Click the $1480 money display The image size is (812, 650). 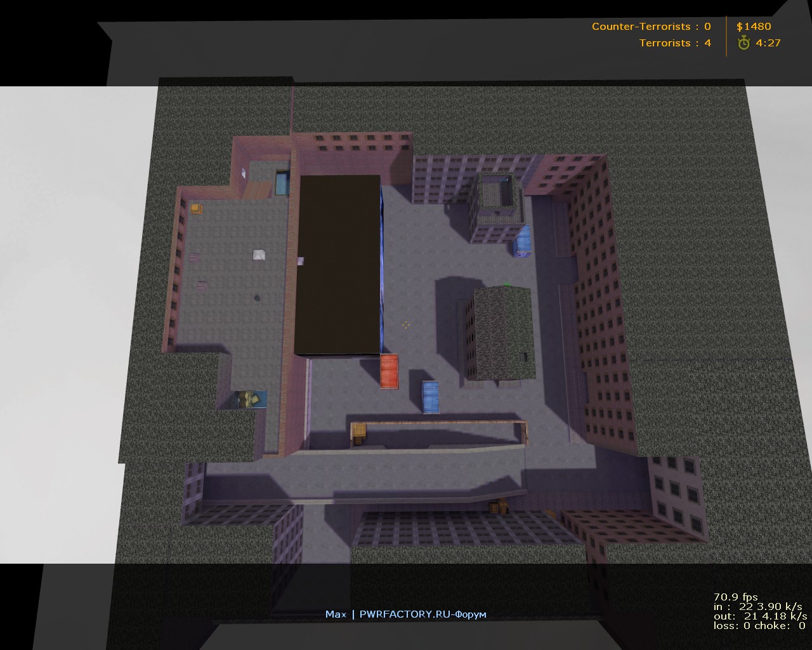(x=754, y=27)
